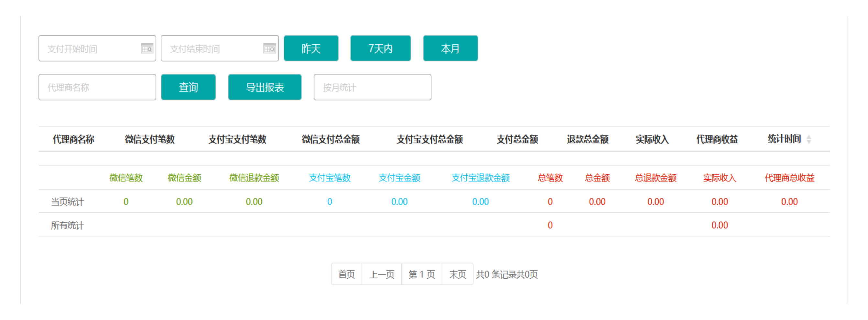Screen dimensions: 868x320
Task: Click 支付总金额 column header
Action: point(517,139)
